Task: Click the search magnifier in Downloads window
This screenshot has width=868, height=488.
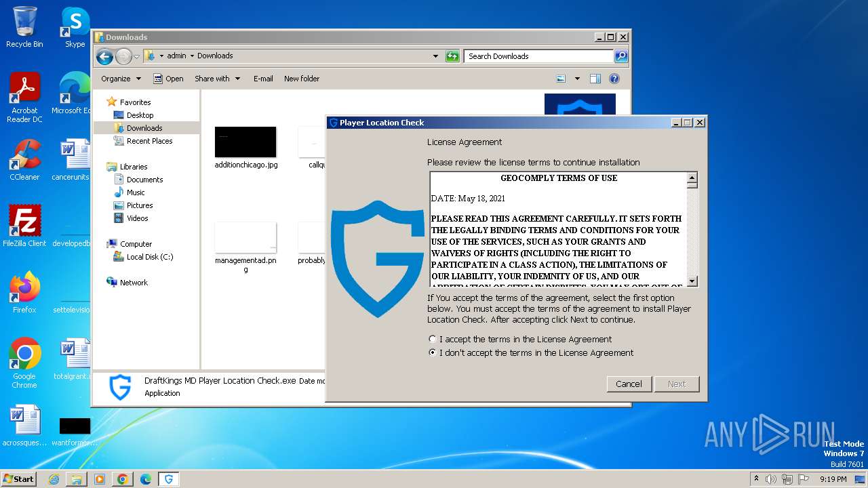Action: [x=620, y=56]
